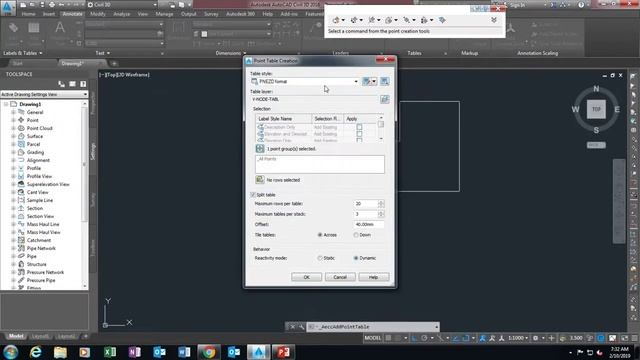
Task: Click the Point item icon in Toolspace tree
Action: 21,120
